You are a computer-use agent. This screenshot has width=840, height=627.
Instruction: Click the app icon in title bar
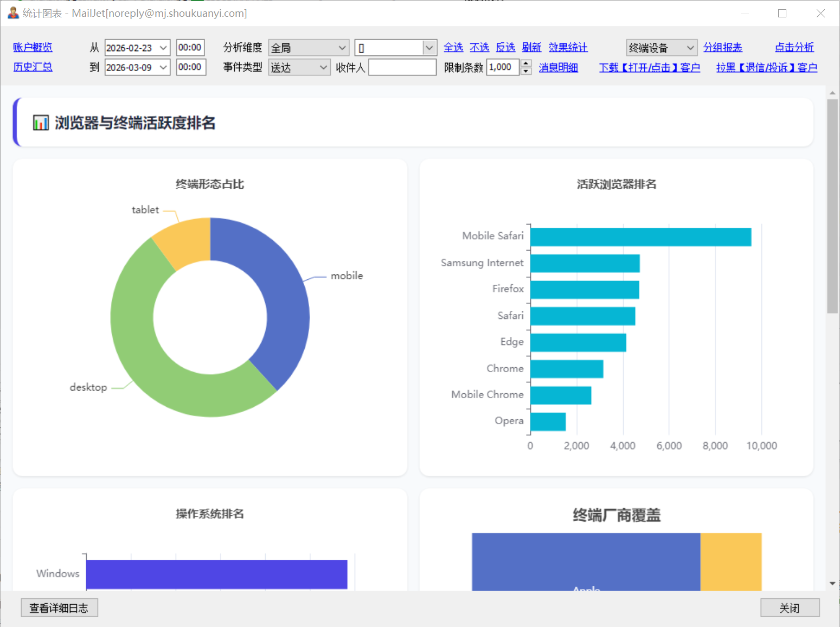pos(13,12)
